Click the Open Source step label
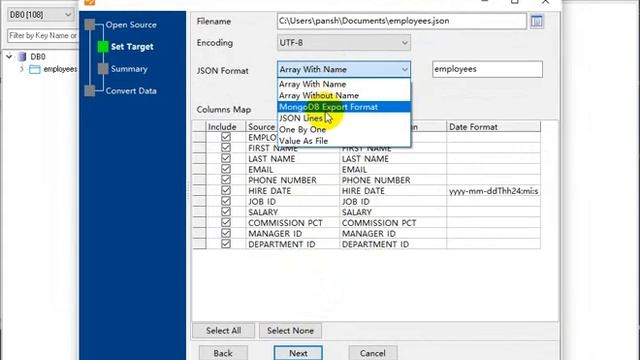 point(131,24)
